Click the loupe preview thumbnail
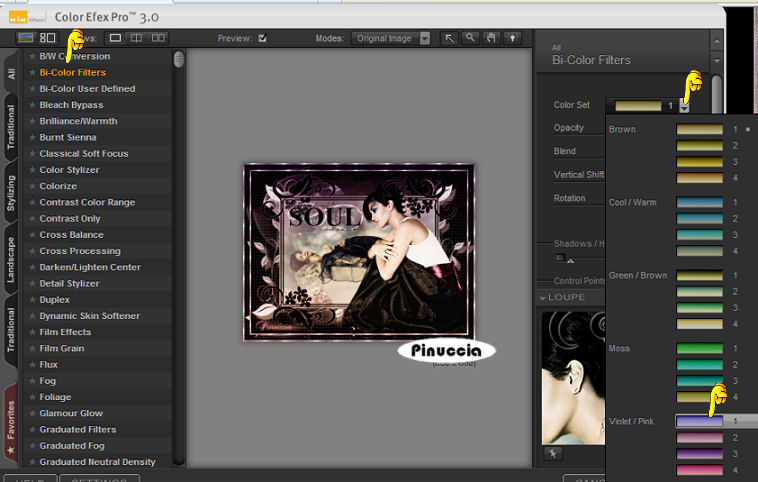The width and height of the screenshot is (758, 482). [x=573, y=378]
